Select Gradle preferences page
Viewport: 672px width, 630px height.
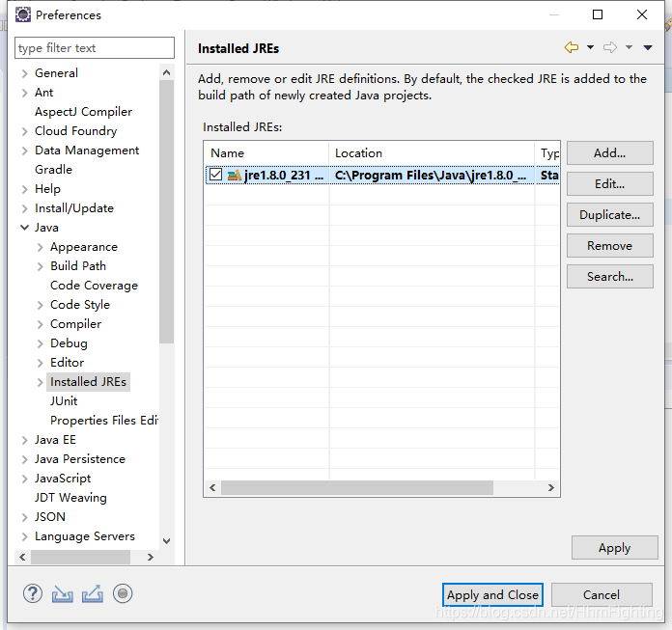pyautogui.click(x=53, y=170)
